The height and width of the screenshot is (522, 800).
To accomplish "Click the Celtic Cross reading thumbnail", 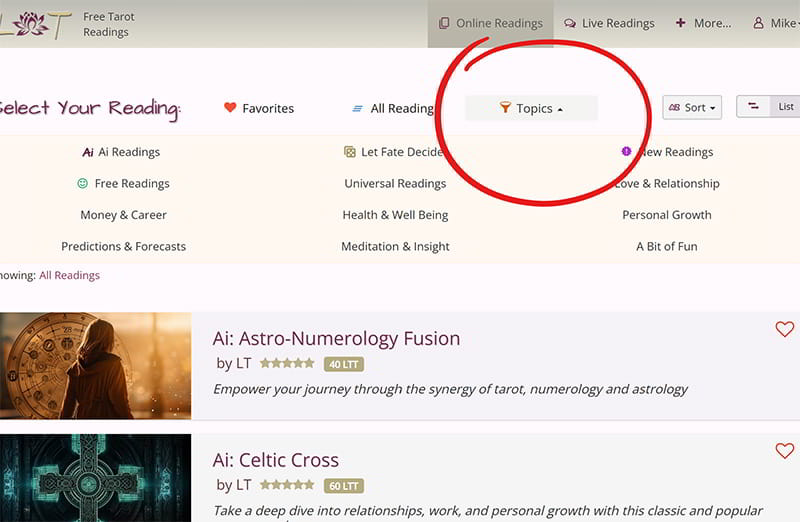I will pyautogui.click(x=95, y=478).
